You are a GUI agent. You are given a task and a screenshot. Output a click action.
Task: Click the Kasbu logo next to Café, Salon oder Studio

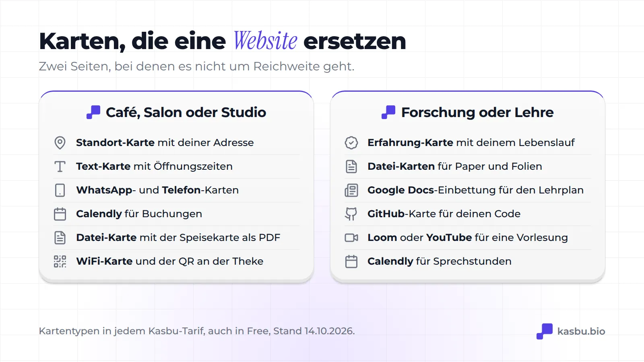coord(93,112)
